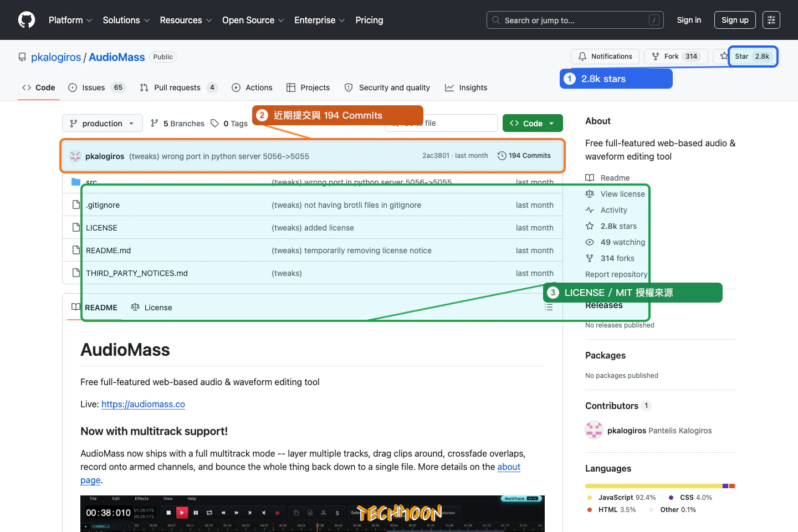
Task: Open the README outline list icon
Action: tap(549, 307)
